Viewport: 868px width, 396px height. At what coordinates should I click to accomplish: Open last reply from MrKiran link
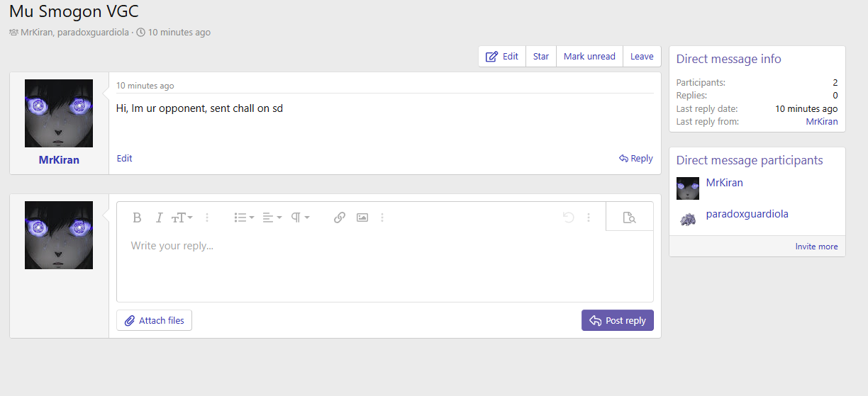click(x=822, y=122)
